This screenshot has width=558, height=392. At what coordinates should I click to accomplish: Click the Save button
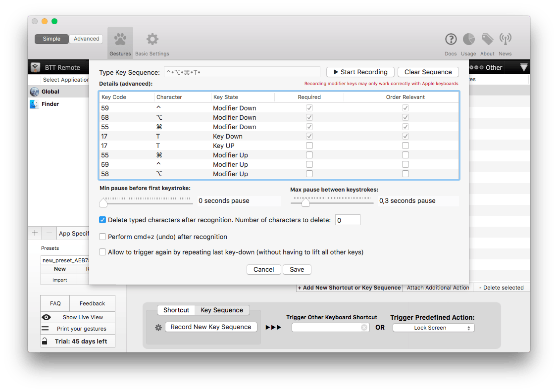(297, 269)
